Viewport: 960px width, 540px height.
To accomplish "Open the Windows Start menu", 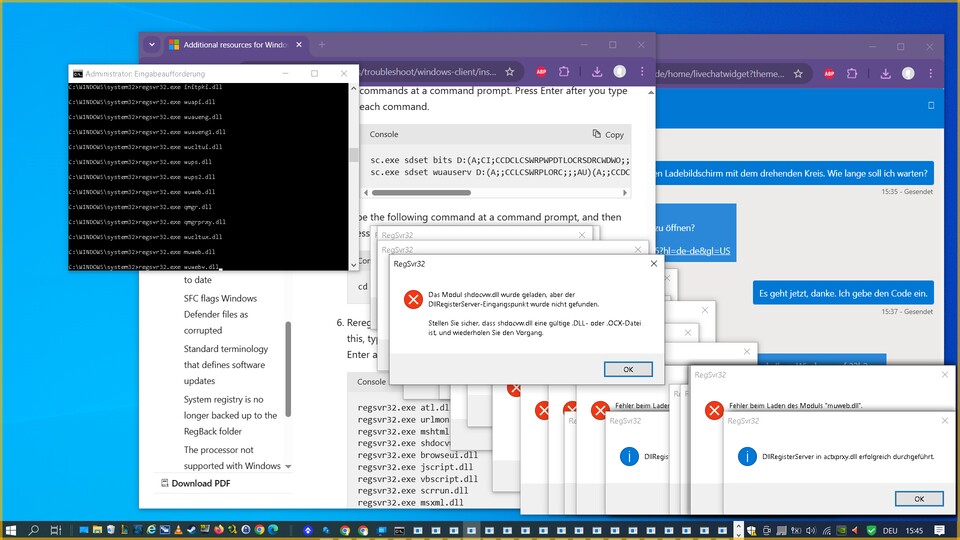I will tap(11, 530).
